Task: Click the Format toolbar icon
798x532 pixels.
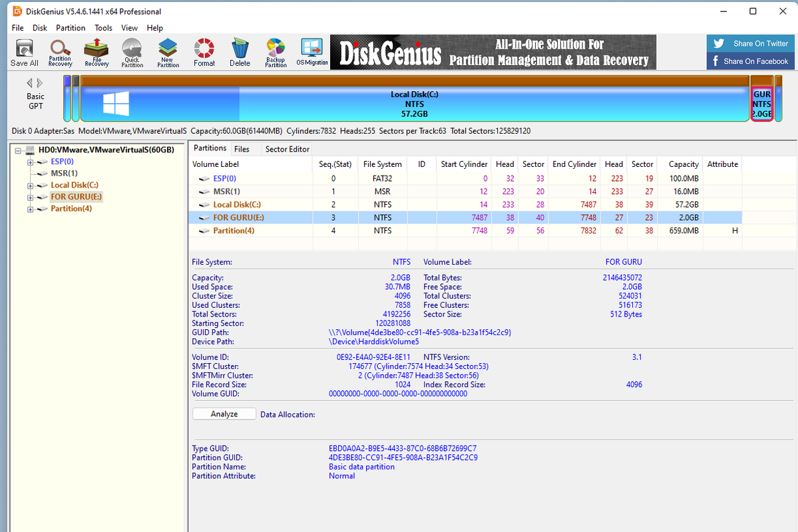Action: [x=204, y=53]
